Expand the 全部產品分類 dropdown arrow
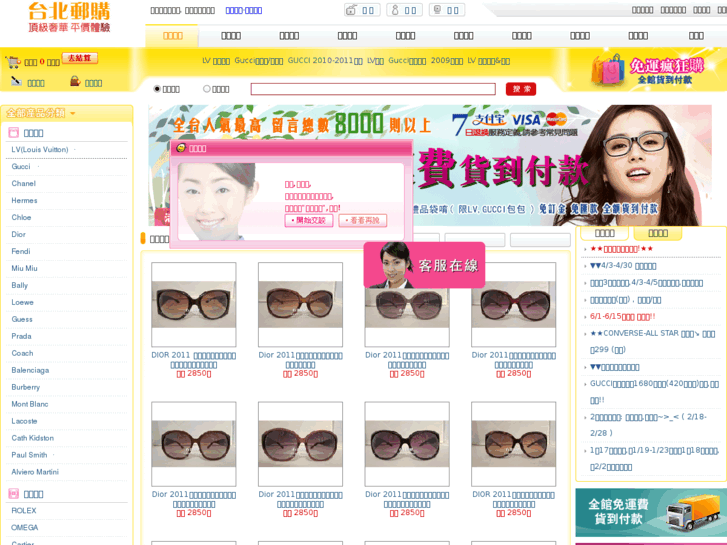This screenshot has height=545, width=727. coord(73,113)
